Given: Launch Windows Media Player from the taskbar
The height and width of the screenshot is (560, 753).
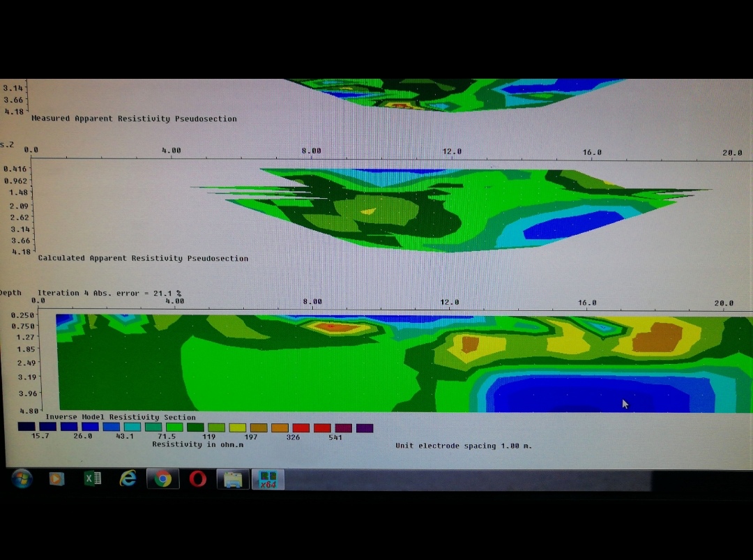Looking at the screenshot, I should (x=56, y=479).
